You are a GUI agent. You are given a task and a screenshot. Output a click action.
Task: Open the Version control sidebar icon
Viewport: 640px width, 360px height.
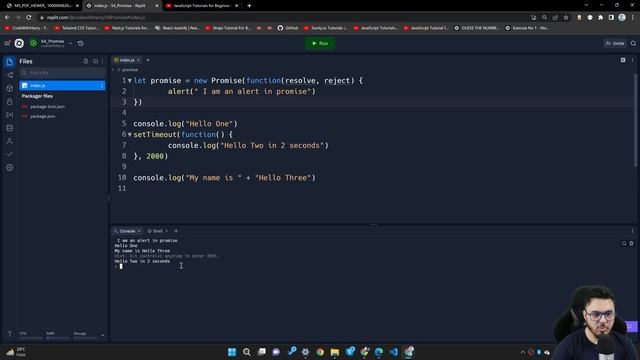(10, 75)
